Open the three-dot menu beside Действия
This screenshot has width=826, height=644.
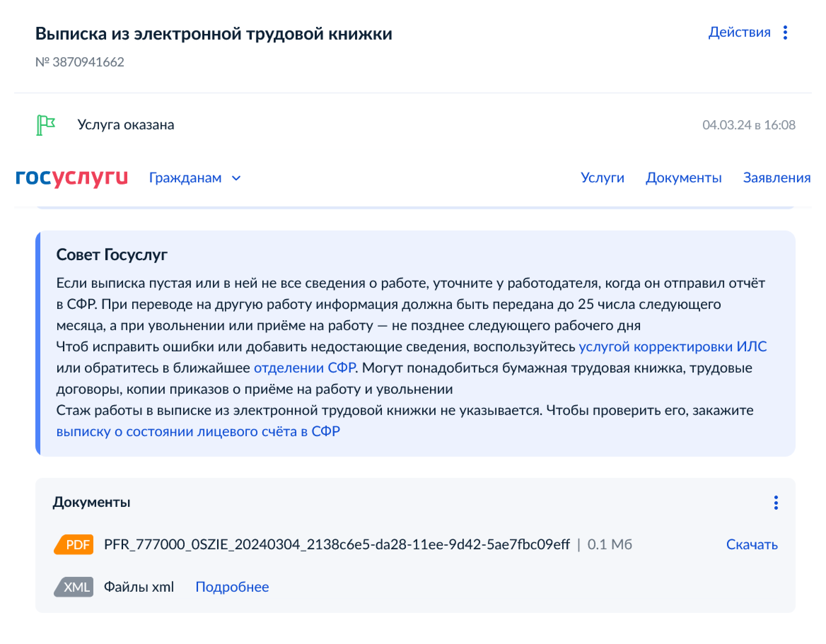(785, 33)
